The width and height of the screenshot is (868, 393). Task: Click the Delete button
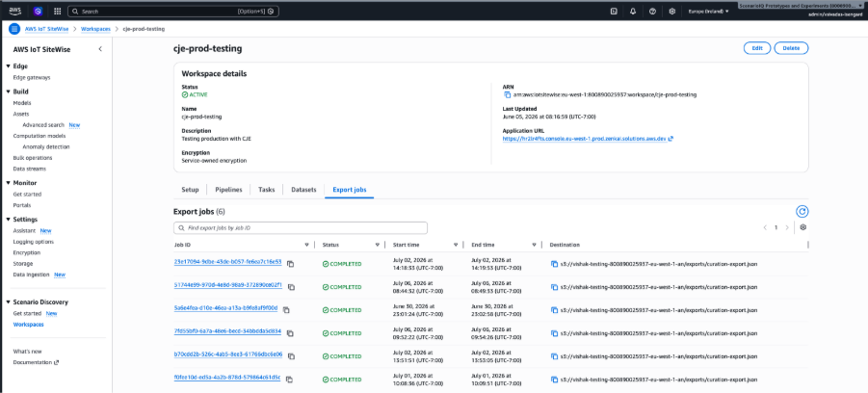[791, 48]
